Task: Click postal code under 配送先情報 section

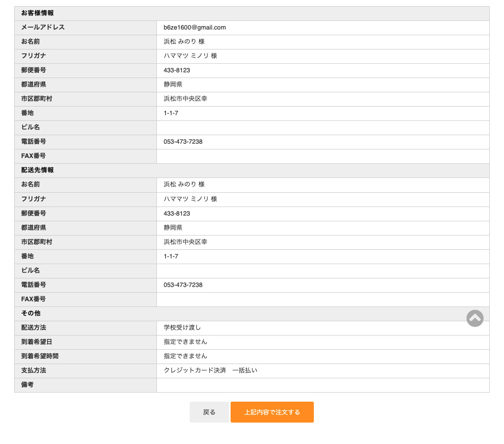Action: [177, 214]
